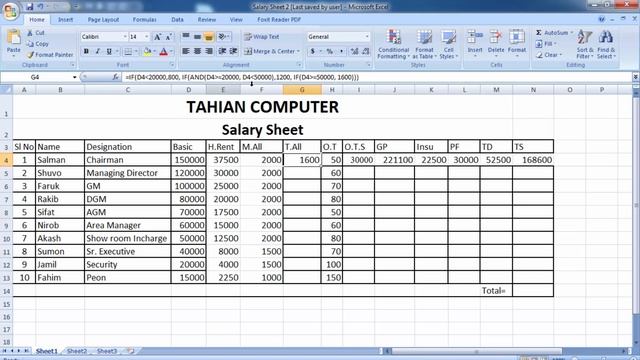The height and width of the screenshot is (360, 640).
Task: Switch to the Formulas tab
Action: coord(144,20)
